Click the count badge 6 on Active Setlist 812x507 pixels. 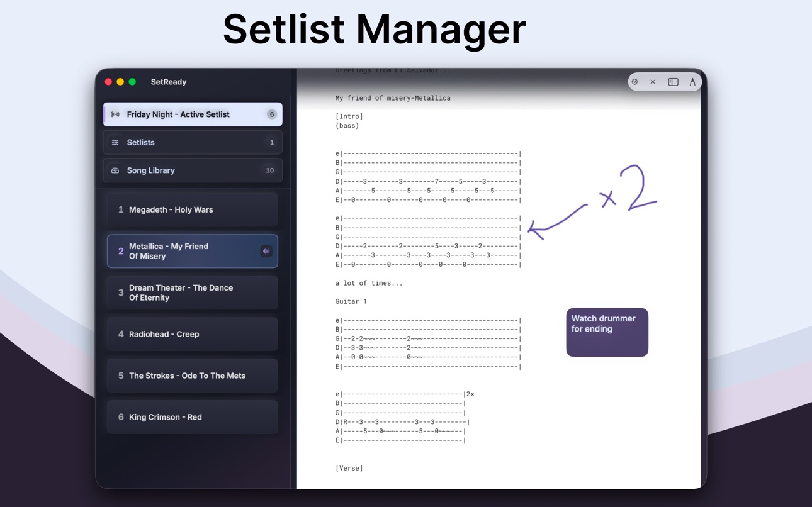(x=271, y=114)
